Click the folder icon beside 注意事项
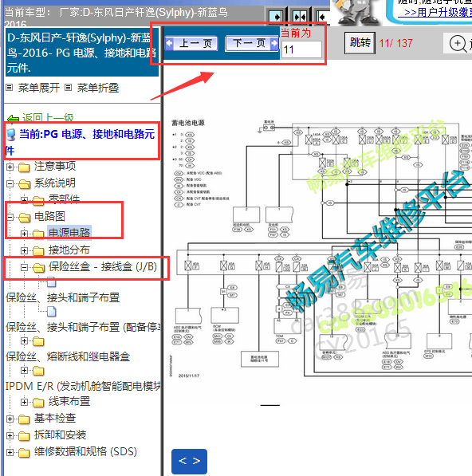472x476 pixels. click(24, 167)
